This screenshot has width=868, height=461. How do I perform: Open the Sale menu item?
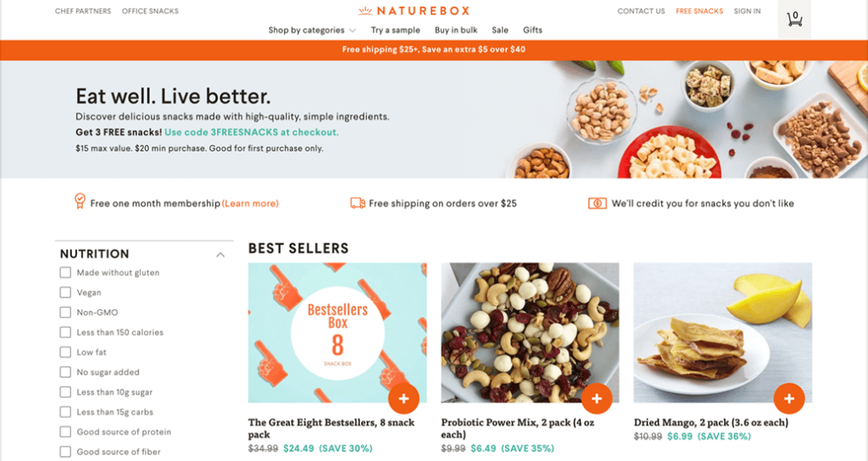click(x=500, y=30)
